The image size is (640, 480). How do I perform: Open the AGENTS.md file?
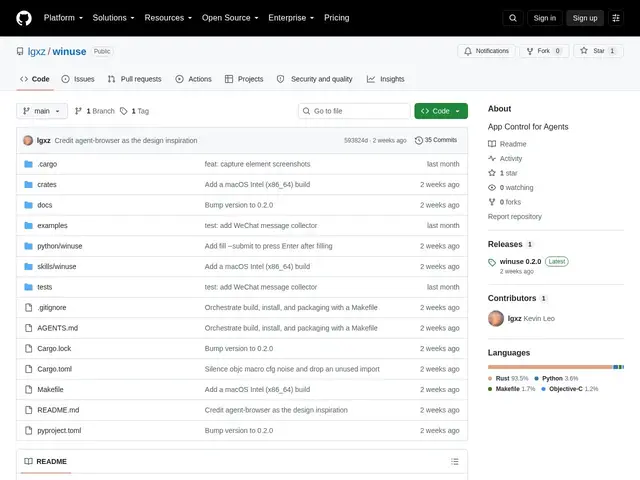(58, 328)
